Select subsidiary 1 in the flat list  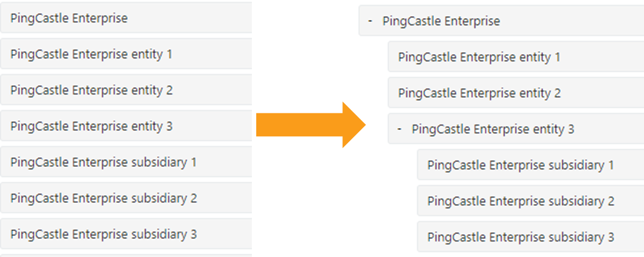click(x=126, y=162)
